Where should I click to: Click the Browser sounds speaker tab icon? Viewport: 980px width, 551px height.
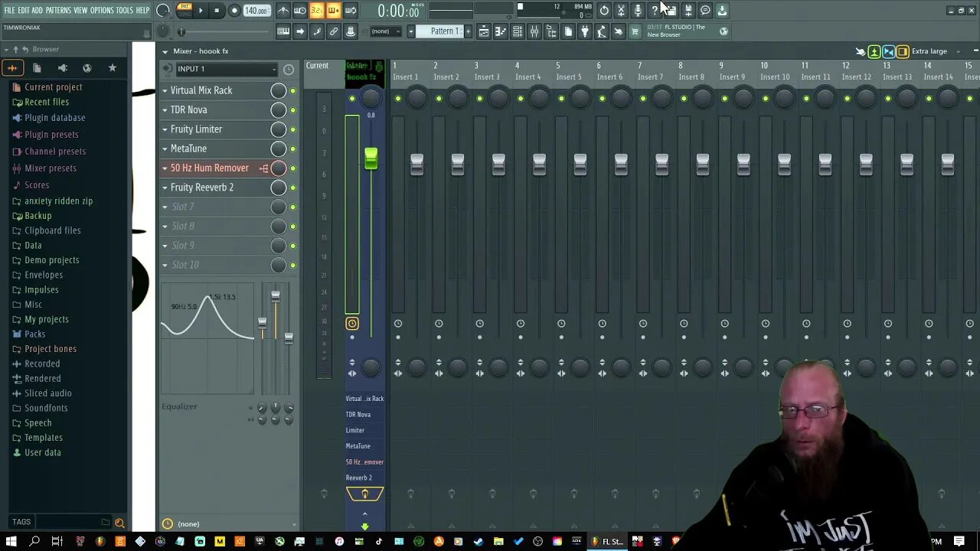[62, 68]
